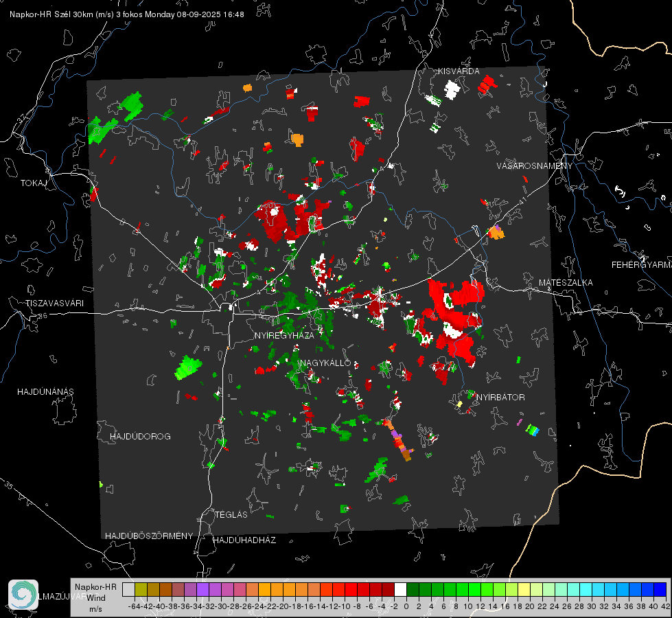This screenshot has width=672, height=618.
Task: Click the '42' value at the legend's end
Action: [x=665, y=606]
